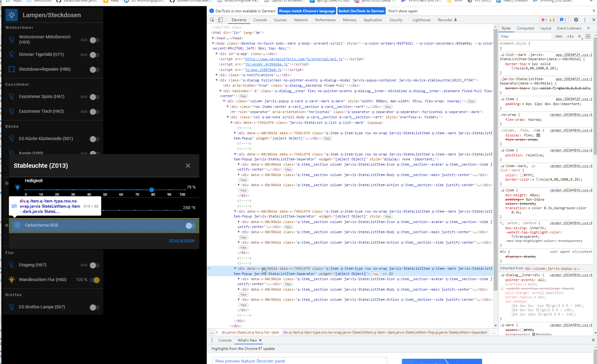597x364 pixels.
Task: Open DevTools settings gear
Action: coord(576,20)
